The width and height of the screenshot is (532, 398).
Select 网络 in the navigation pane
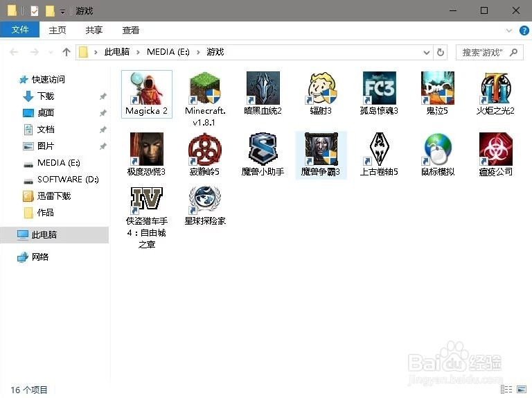pos(40,257)
